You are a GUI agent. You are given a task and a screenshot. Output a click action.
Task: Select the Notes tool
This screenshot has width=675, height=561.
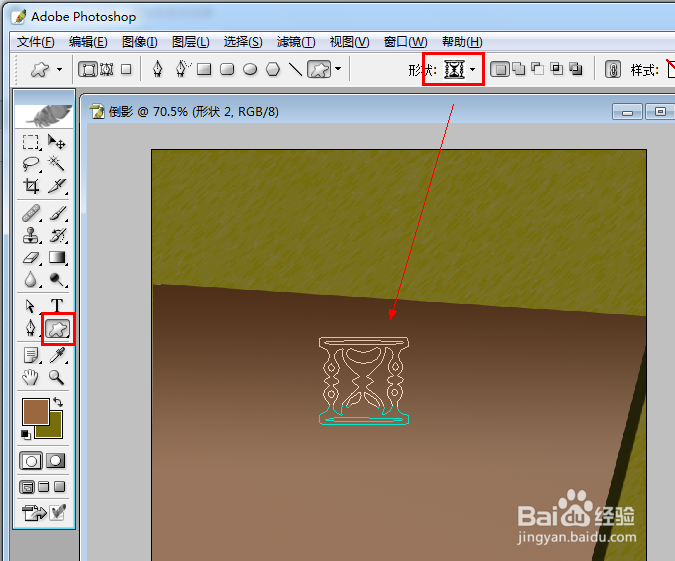tap(31, 356)
